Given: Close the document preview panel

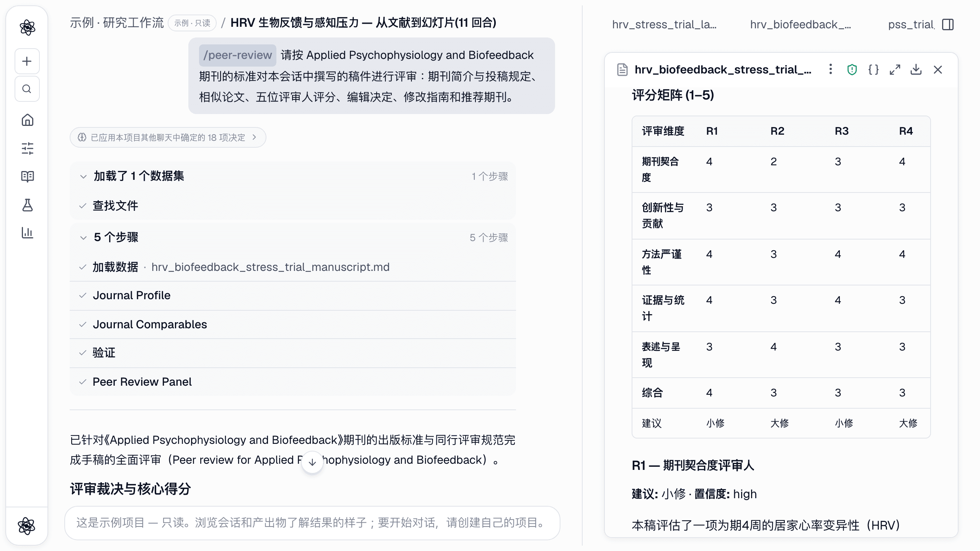Looking at the screenshot, I should 938,69.
